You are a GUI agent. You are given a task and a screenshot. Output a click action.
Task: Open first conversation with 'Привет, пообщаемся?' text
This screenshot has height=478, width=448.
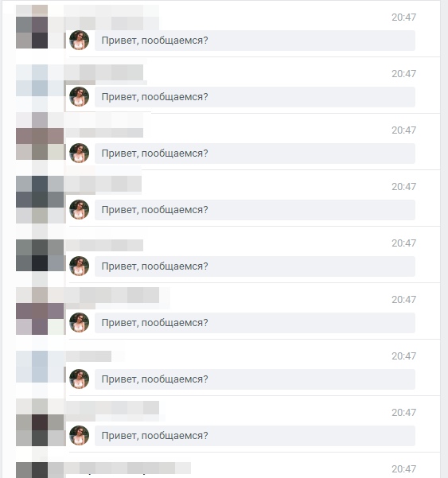[x=255, y=41]
